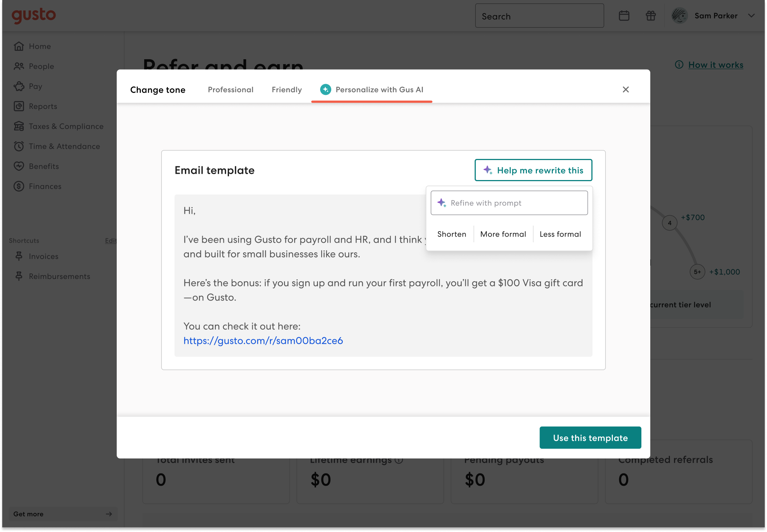
Task: Pick the Less formal option
Action: (x=560, y=234)
